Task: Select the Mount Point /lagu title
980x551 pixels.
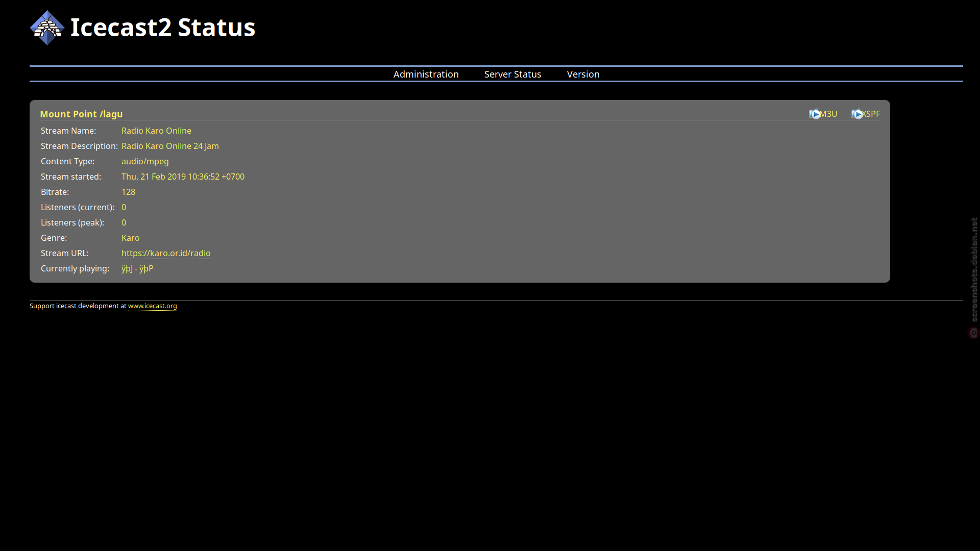Action: point(81,114)
